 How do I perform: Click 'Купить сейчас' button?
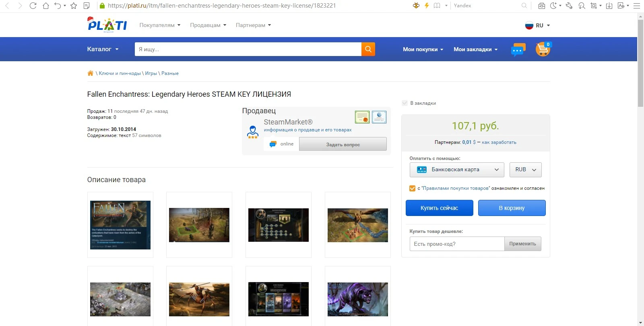click(x=439, y=208)
